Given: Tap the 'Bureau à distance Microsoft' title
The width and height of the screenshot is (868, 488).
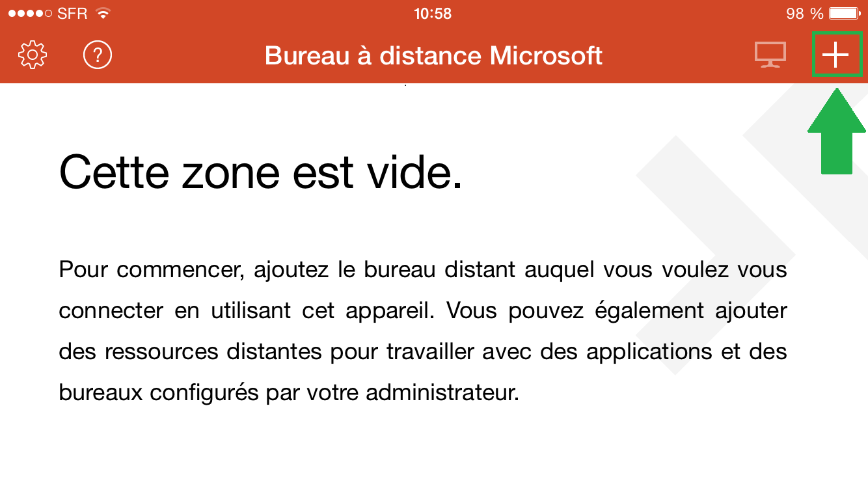Looking at the screenshot, I should (434, 56).
